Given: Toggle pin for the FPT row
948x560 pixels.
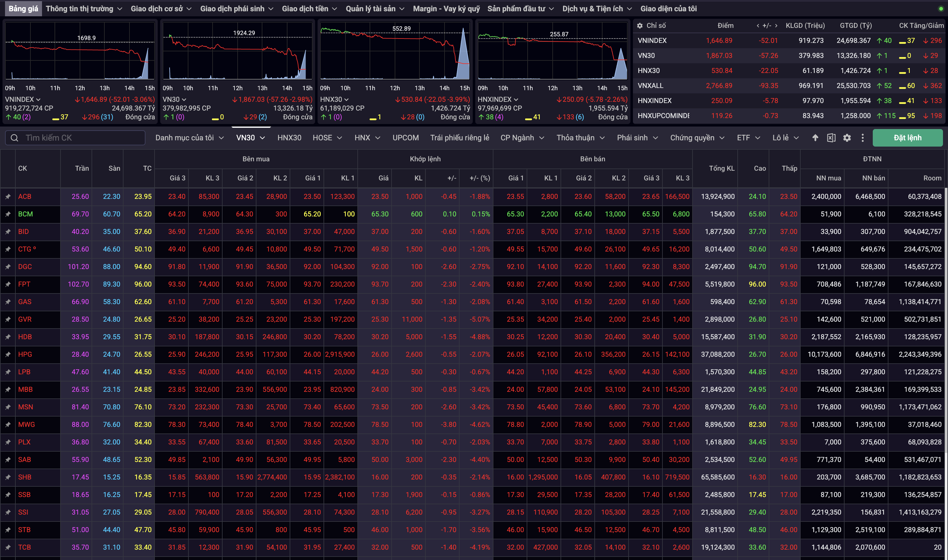Looking at the screenshot, I should [x=8, y=284].
